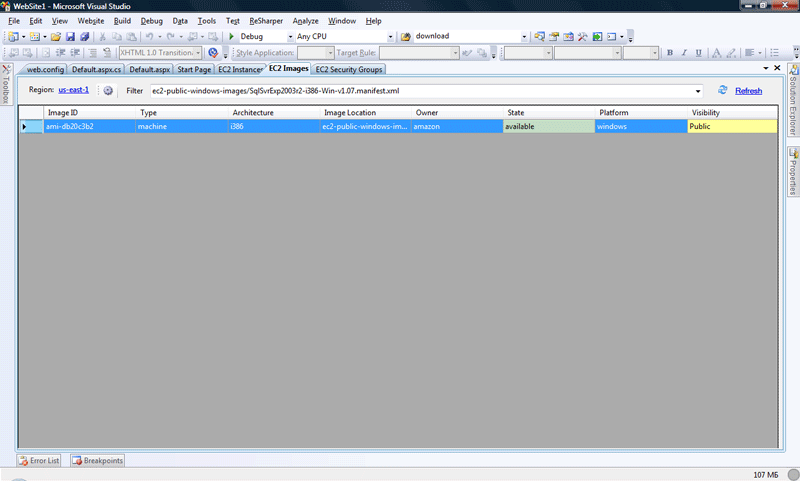This screenshot has height=481, width=800.
Task: Apply Italic formatting icon
Action: pyautogui.click(x=684, y=53)
